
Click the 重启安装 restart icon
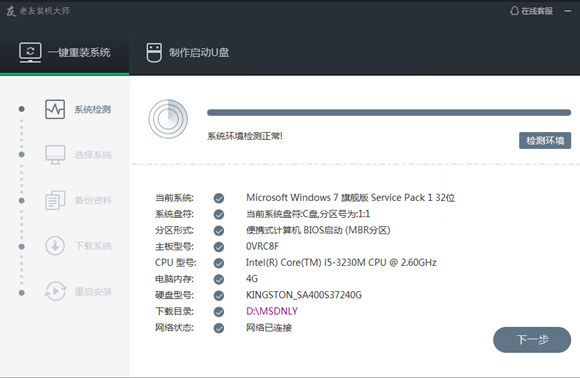click(x=55, y=291)
